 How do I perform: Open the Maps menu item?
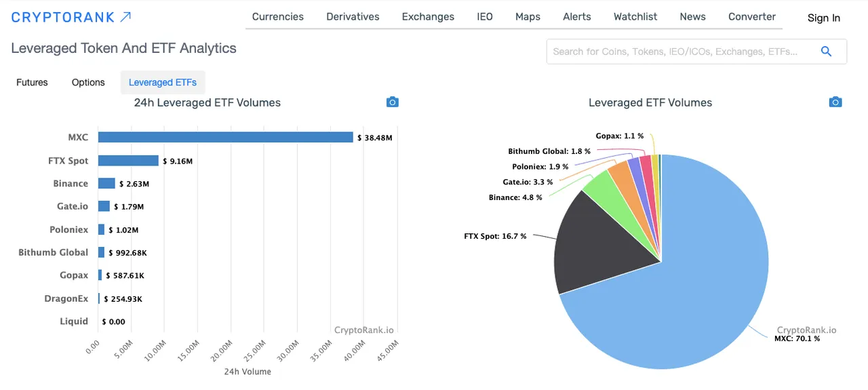pyautogui.click(x=528, y=17)
